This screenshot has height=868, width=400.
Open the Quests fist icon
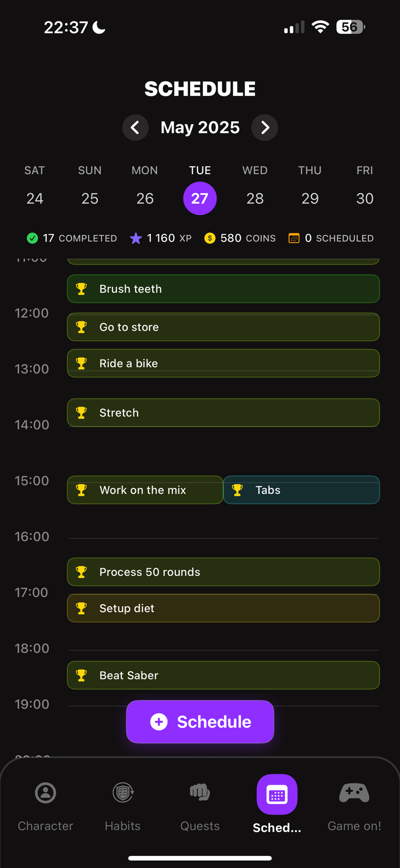coord(200,793)
